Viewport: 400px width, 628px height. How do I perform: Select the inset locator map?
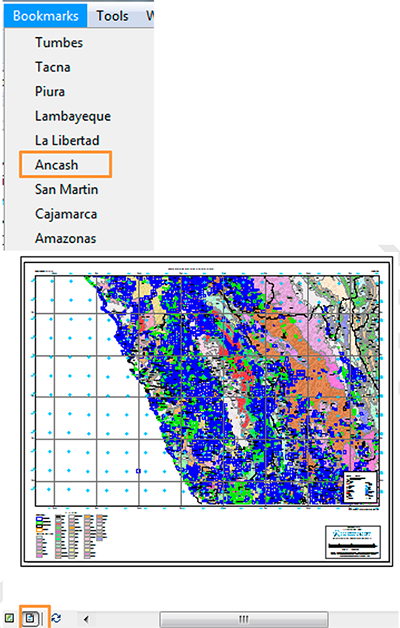(360, 487)
